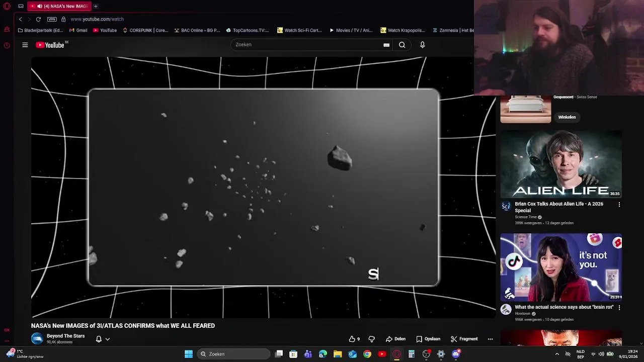
Task: Open the sponsored bed ad thumbnail
Action: [x=526, y=109]
